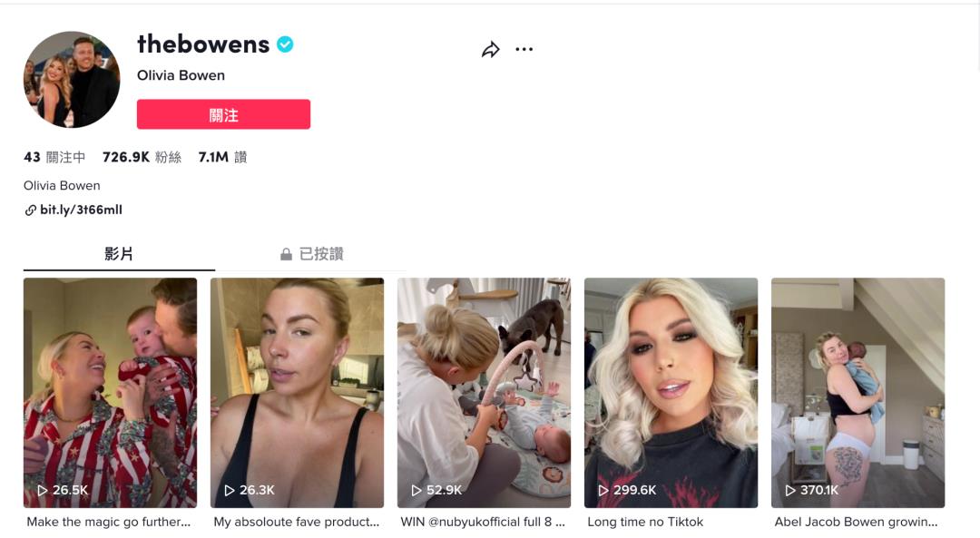980x538 pixels.
Task: Open the bit.ly/3t66mll link
Action: [x=82, y=210]
